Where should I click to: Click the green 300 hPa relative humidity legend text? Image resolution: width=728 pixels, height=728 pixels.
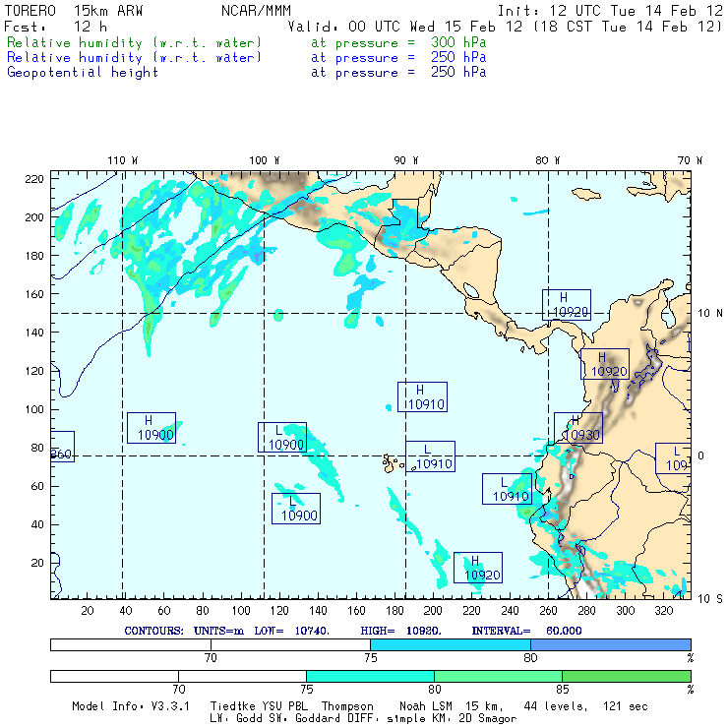(135, 43)
